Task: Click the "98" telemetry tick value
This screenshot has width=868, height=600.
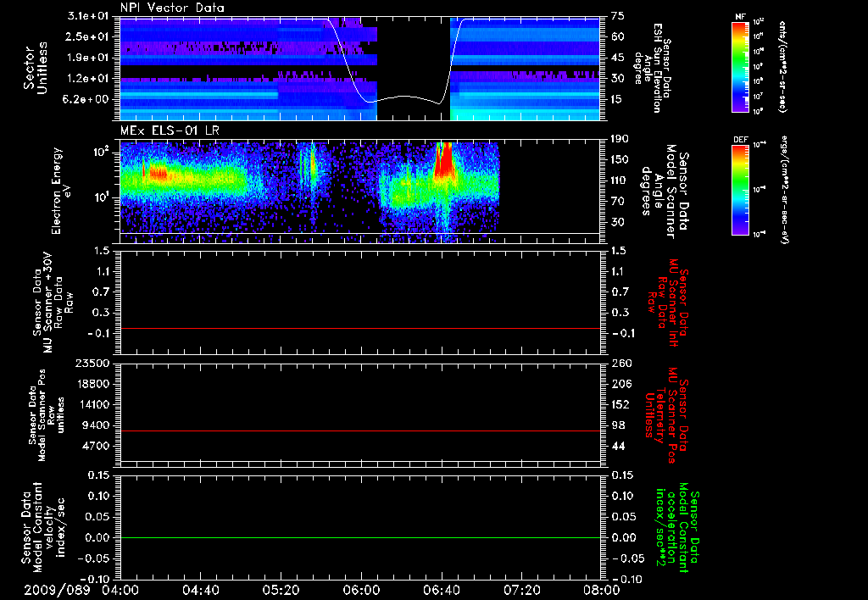Action: (618, 425)
